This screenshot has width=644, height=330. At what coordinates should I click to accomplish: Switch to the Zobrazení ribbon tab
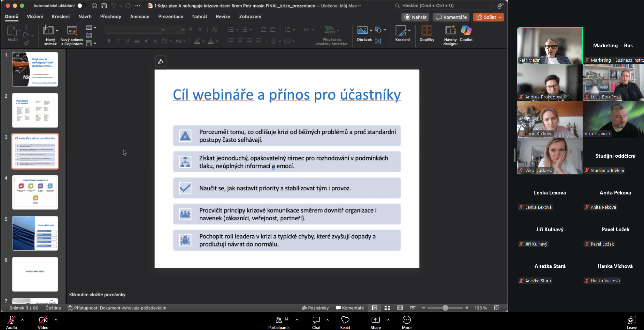[250, 17]
